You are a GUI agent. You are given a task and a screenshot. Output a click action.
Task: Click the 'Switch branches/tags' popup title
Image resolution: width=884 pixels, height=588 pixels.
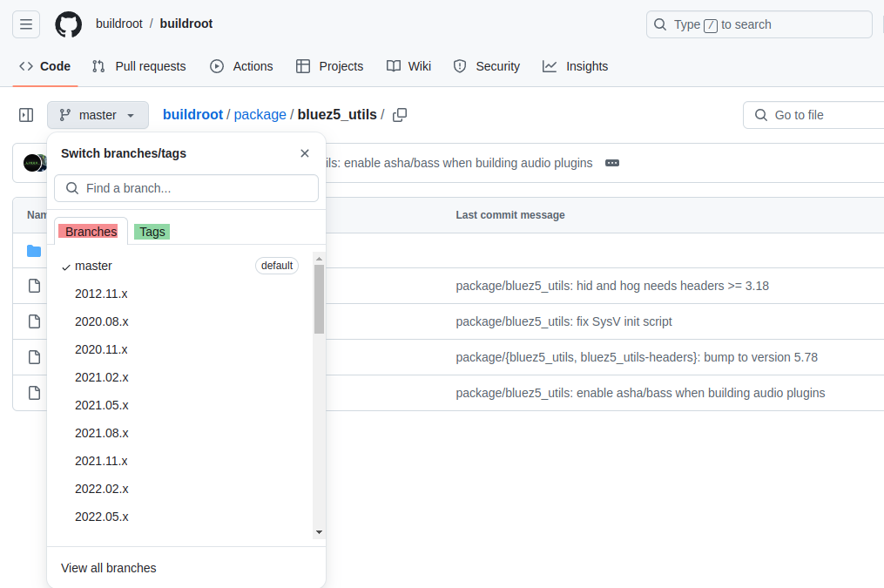[124, 153]
